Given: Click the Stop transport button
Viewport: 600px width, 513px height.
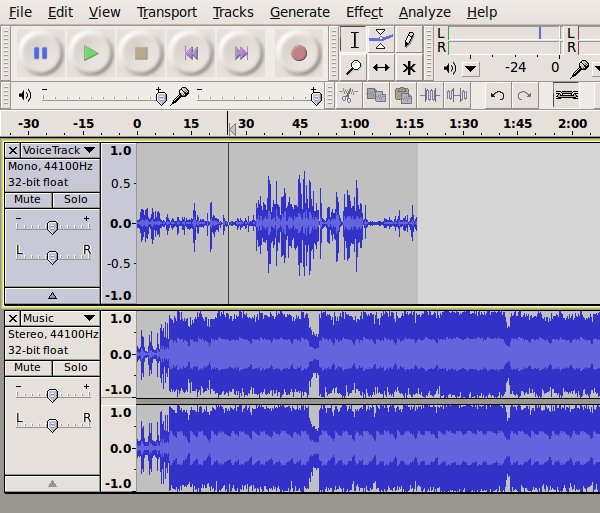Looking at the screenshot, I should 141,53.
